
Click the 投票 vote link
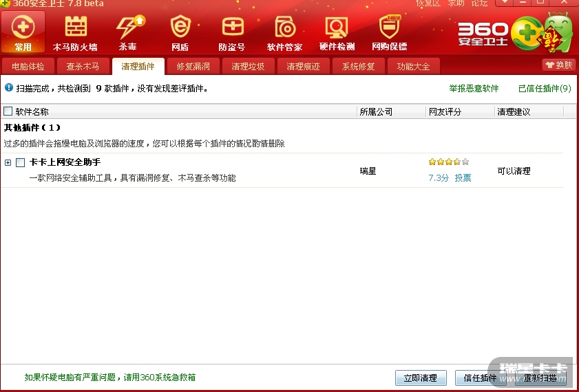[x=463, y=177]
